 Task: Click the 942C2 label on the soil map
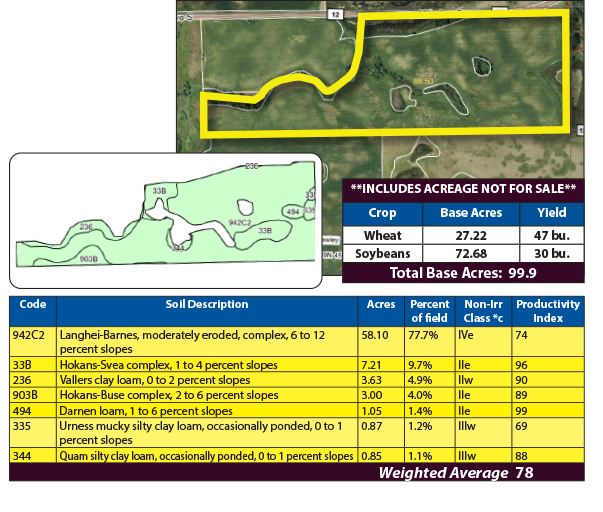pos(240,221)
